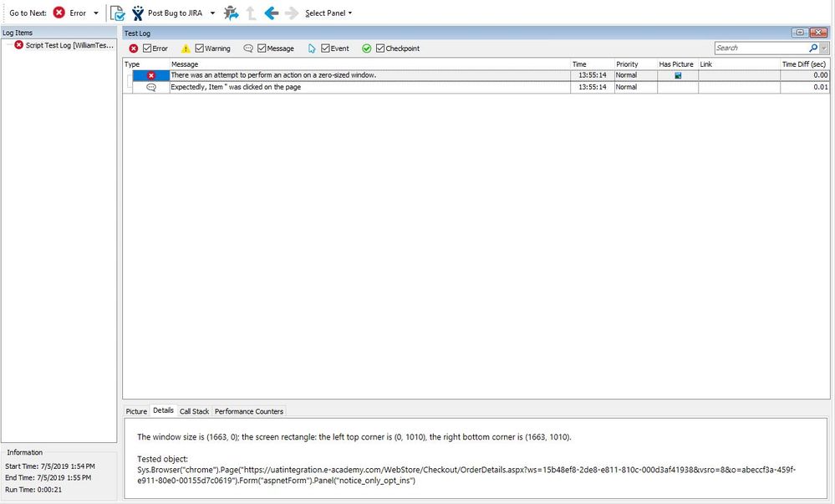Click the speech bubble icon in second row
The image size is (835, 504).
tap(151, 88)
